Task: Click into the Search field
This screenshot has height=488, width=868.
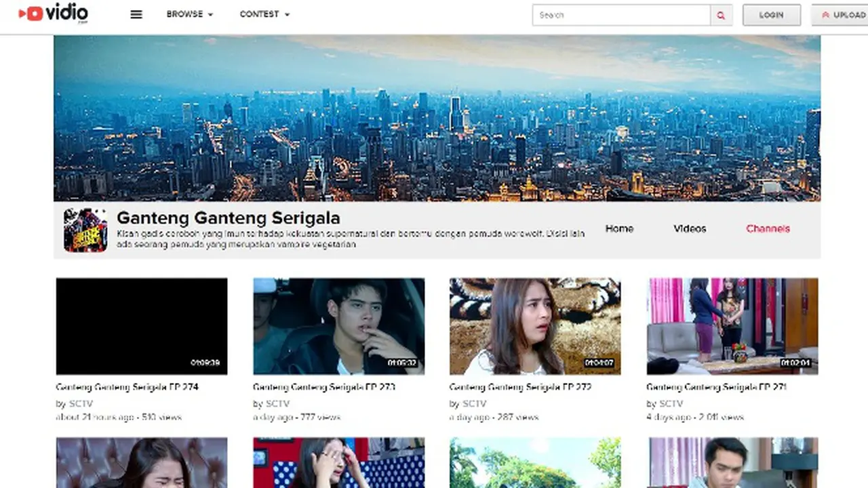Action: (x=621, y=15)
